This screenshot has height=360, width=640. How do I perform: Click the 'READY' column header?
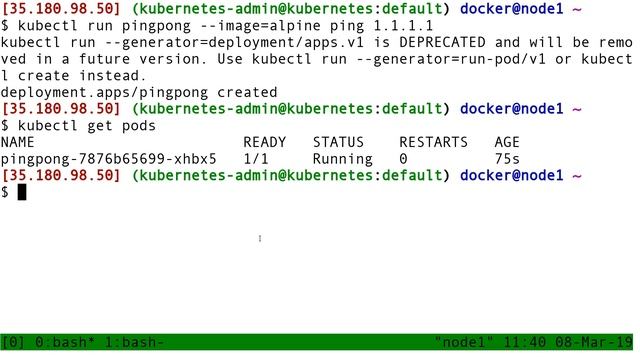[x=264, y=142]
